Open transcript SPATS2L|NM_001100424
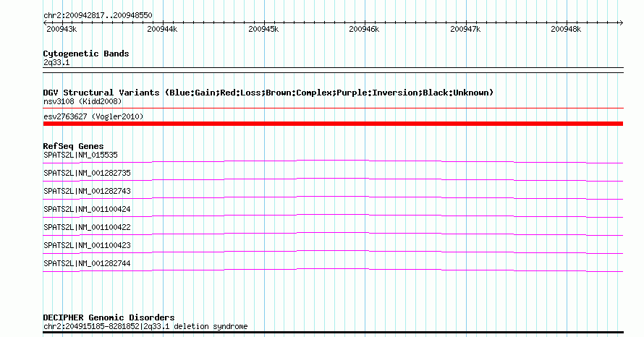Image resolution: width=644 pixels, height=337 pixels. pyautogui.click(x=87, y=209)
